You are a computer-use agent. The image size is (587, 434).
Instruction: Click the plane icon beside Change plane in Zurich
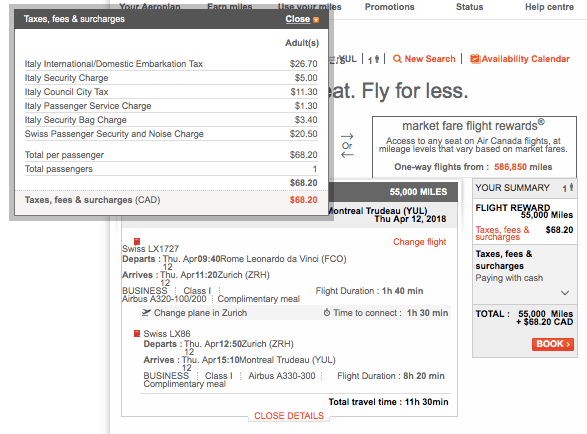pyautogui.click(x=146, y=312)
